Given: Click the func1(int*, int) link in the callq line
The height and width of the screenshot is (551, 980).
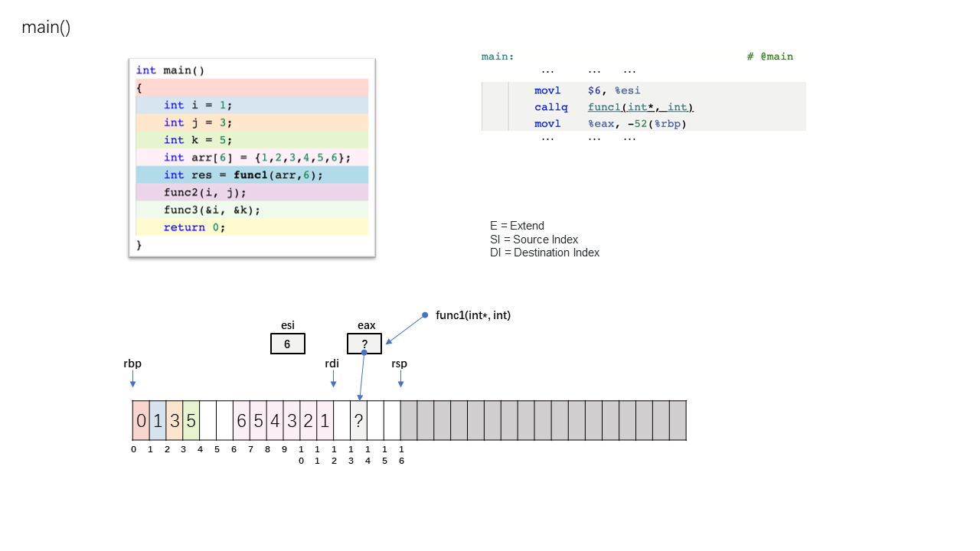Looking at the screenshot, I should click(x=641, y=107).
